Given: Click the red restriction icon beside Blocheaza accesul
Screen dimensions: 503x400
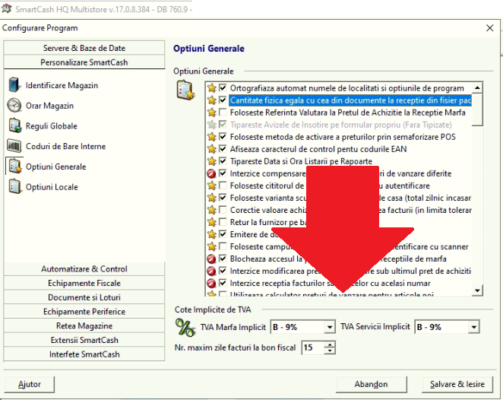Looking at the screenshot, I should (x=211, y=259).
